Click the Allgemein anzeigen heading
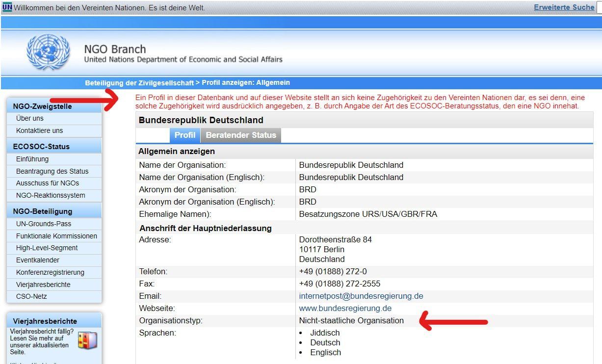This screenshot has width=602, height=364. coord(177,151)
